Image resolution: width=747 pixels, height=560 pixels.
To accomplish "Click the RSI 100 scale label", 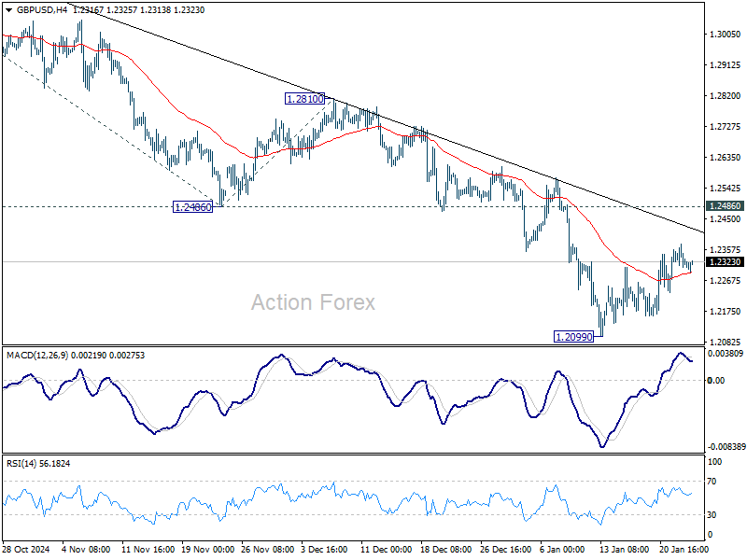I will pyautogui.click(x=715, y=461).
